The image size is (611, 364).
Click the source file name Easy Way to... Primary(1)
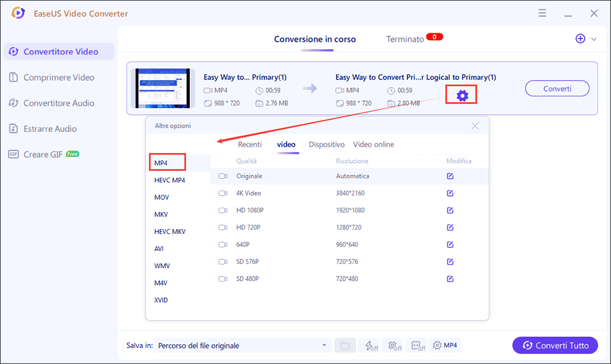245,77
